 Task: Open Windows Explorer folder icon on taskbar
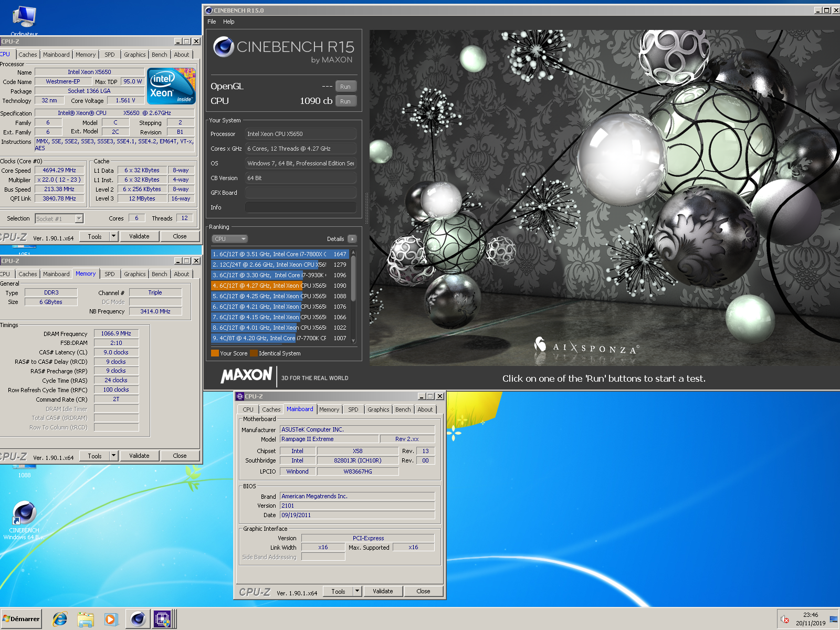pos(85,619)
